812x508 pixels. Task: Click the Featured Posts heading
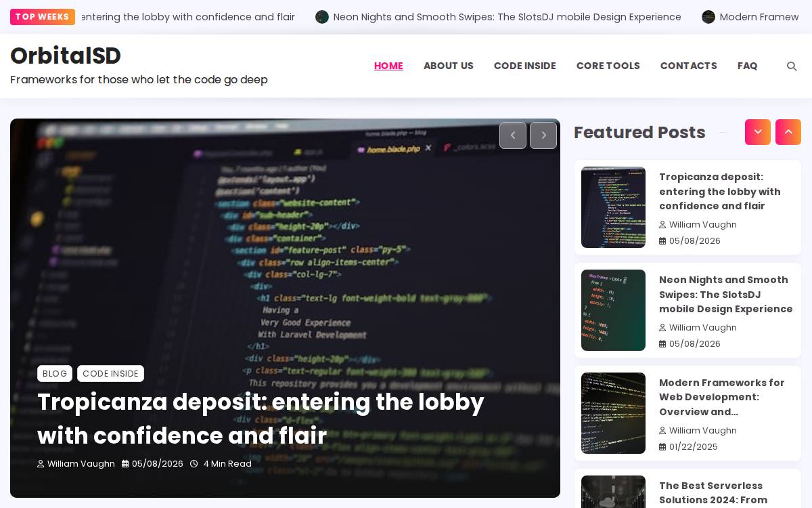tap(639, 133)
